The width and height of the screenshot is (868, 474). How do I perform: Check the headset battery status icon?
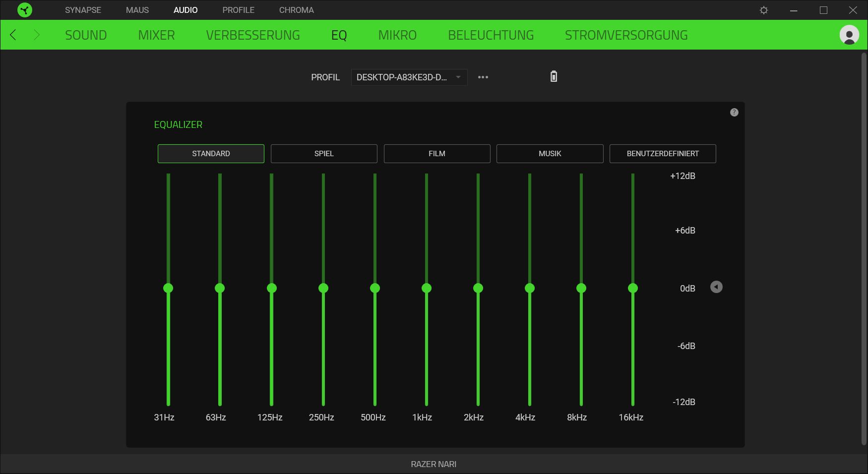554,76
